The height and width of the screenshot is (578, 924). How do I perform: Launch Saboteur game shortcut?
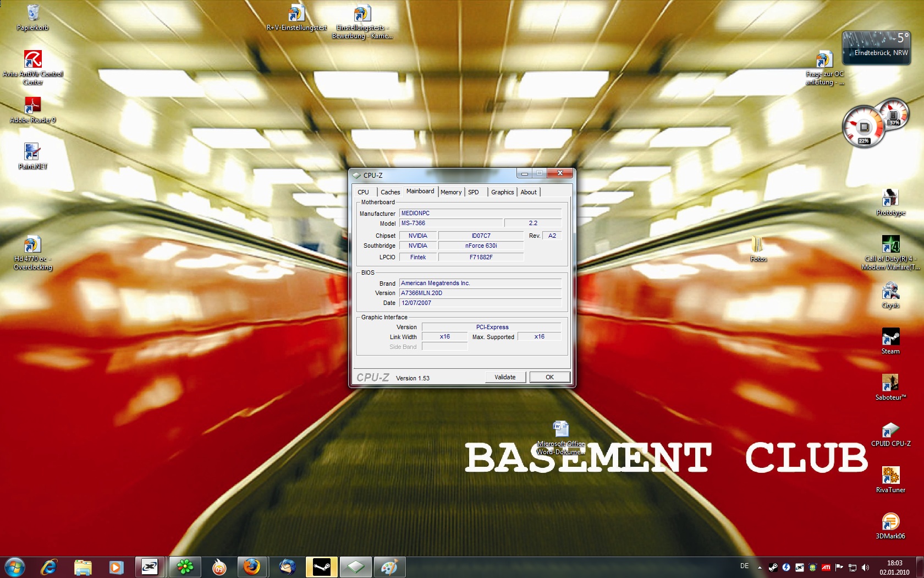pyautogui.click(x=890, y=388)
